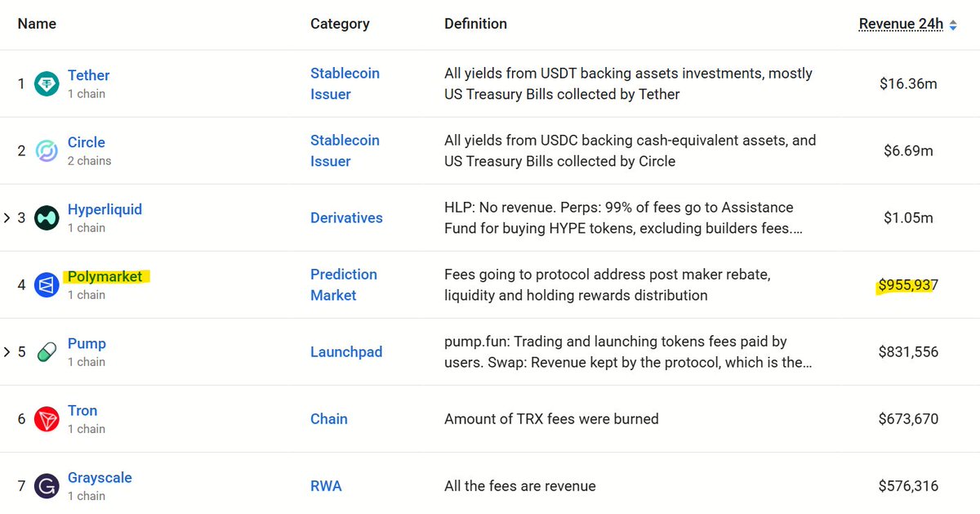Click the Hyperliquid logo icon

tap(47, 218)
